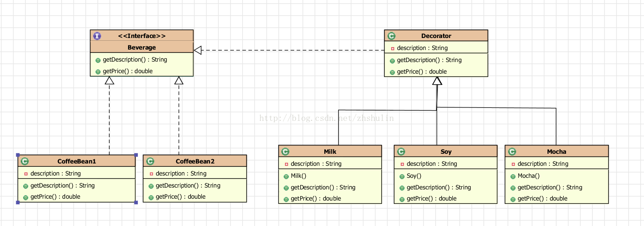Click the generalization arrowhead under Decorator
This screenshot has width=644, height=226.
pos(437,81)
